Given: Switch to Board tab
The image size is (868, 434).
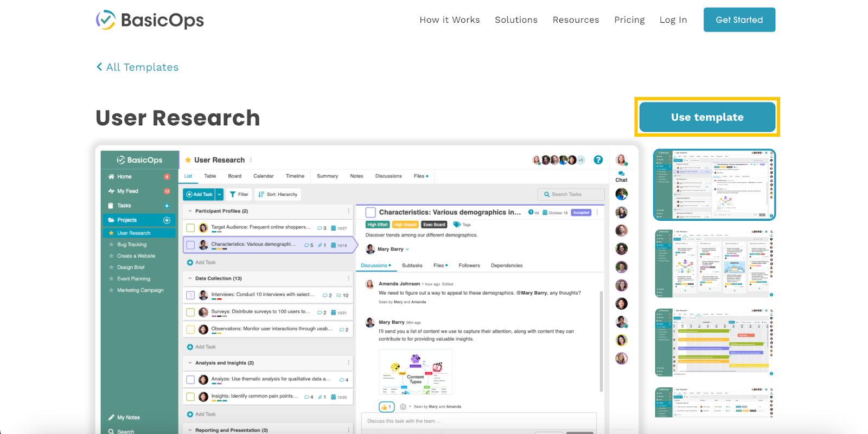Looking at the screenshot, I should (235, 176).
